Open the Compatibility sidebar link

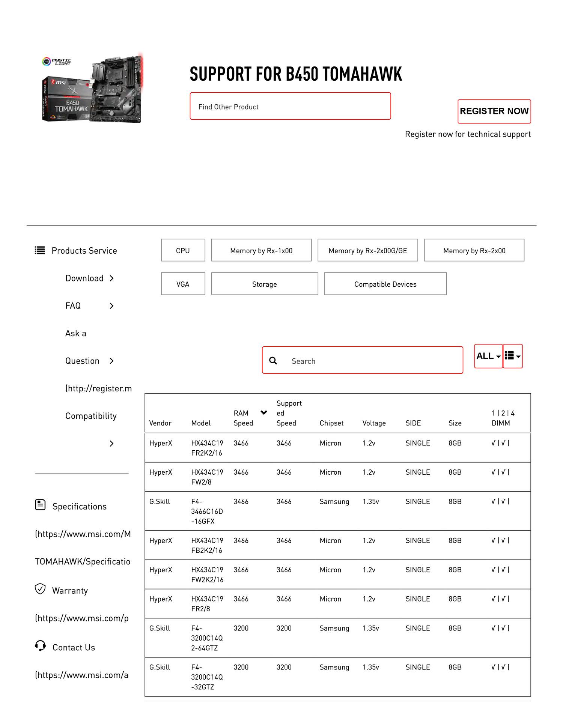click(91, 416)
